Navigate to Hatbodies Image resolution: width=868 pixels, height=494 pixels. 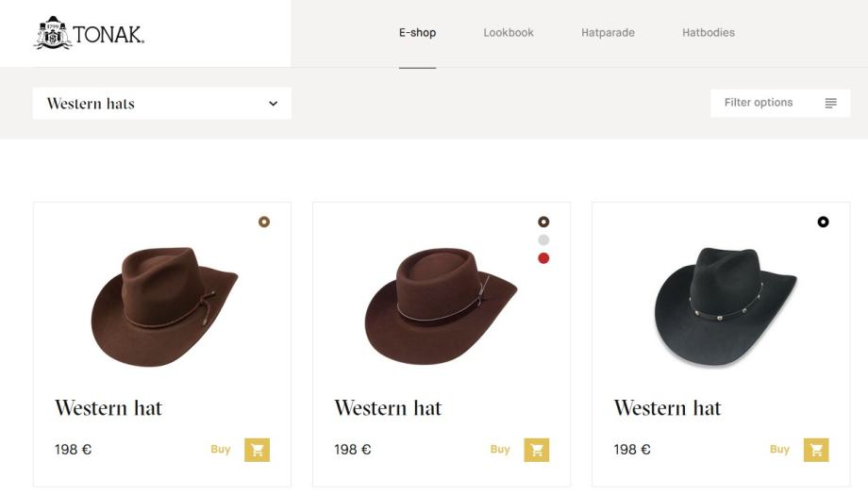click(x=708, y=33)
